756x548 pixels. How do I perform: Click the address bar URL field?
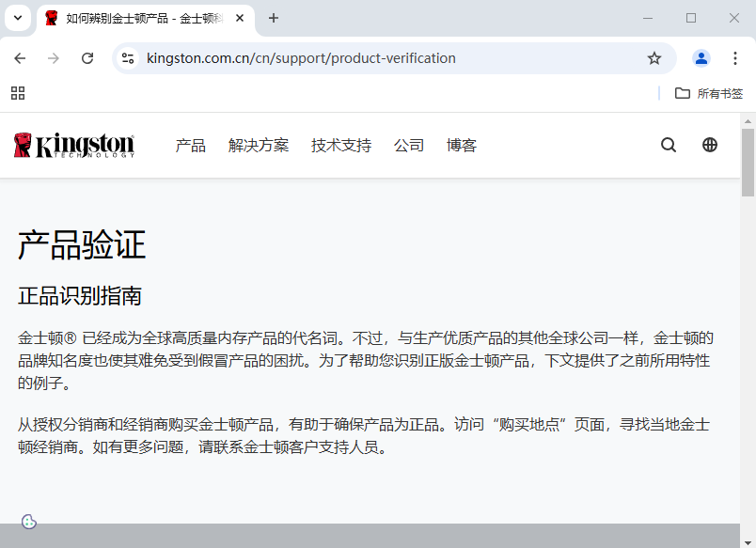pyautogui.click(x=376, y=58)
